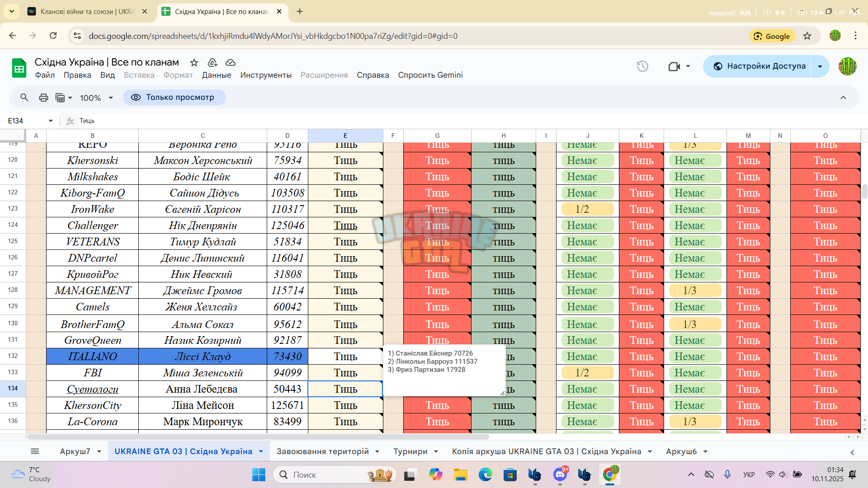Open Microsoft Edge from taskbar
The height and width of the screenshot is (488, 868).
pyautogui.click(x=485, y=474)
